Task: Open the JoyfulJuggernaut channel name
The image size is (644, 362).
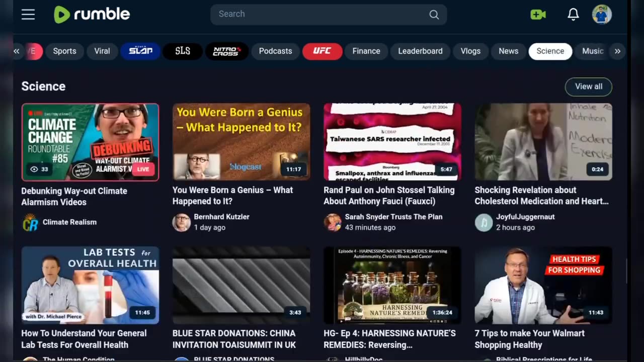Action: pyautogui.click(x=525, y=217)
